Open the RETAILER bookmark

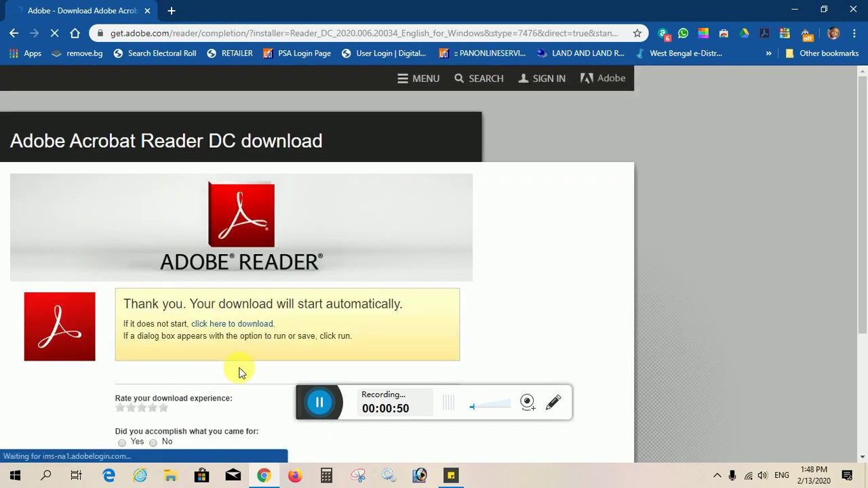tap(230, 54)
